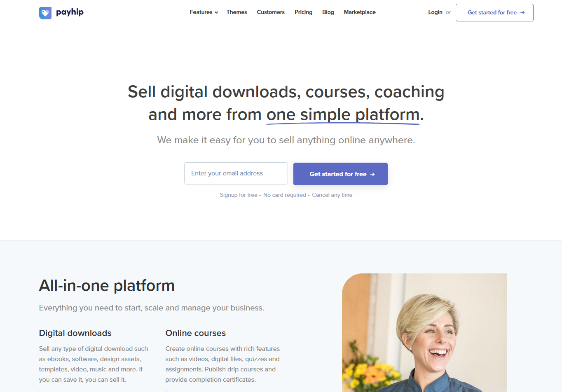Image resolution: width=562 pixels, height=392 pixels.
Task: Open the Marketplace link
Action: 360,12
